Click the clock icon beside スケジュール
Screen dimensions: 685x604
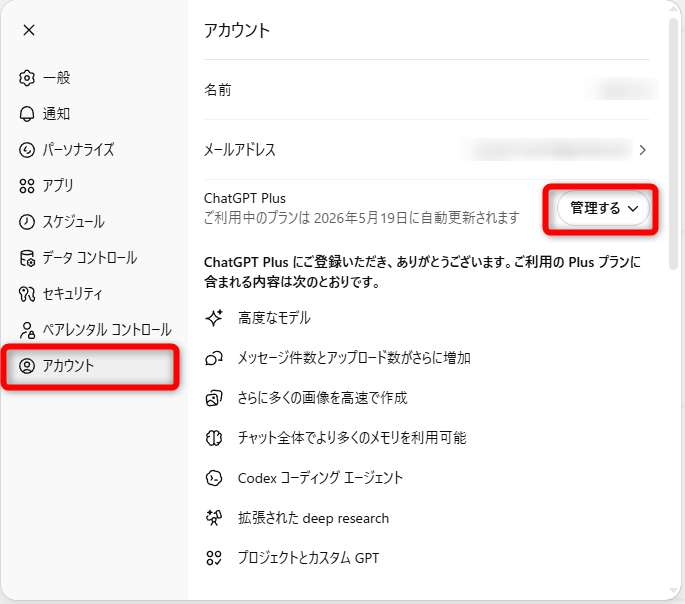(x=27, y=222)
